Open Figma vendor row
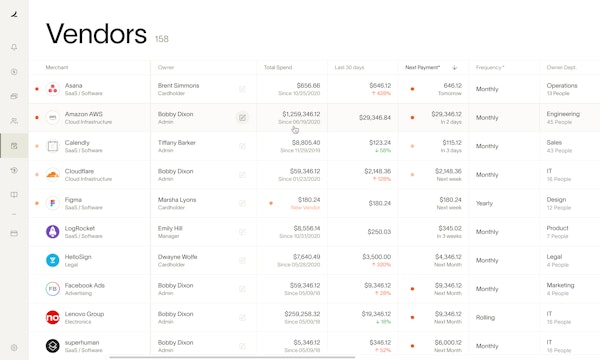600x360 pixels. [x=314, y=203]
